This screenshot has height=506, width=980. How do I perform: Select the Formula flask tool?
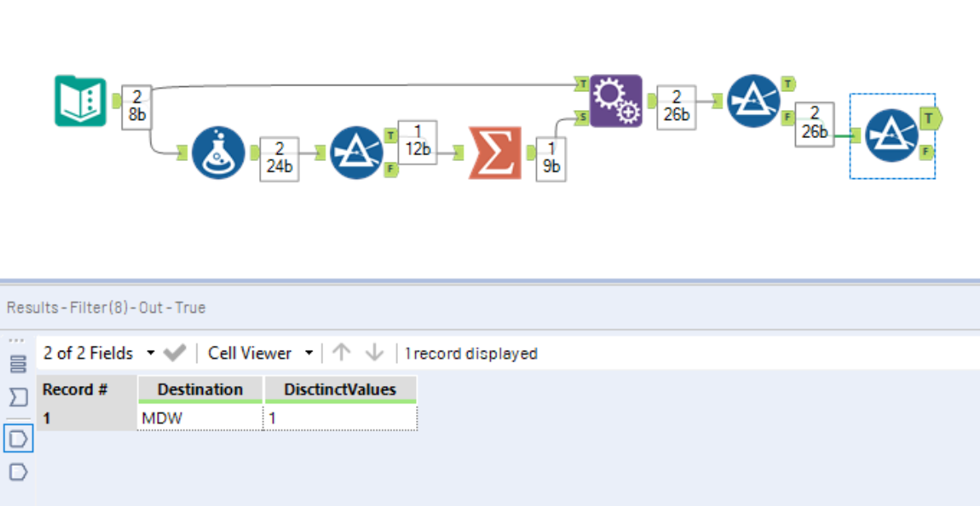(219, 152)
